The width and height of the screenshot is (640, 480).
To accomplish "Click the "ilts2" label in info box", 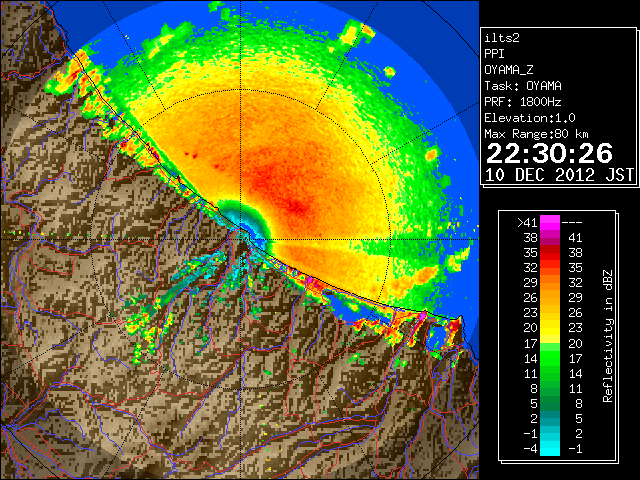I will click(x=502, y=38).
